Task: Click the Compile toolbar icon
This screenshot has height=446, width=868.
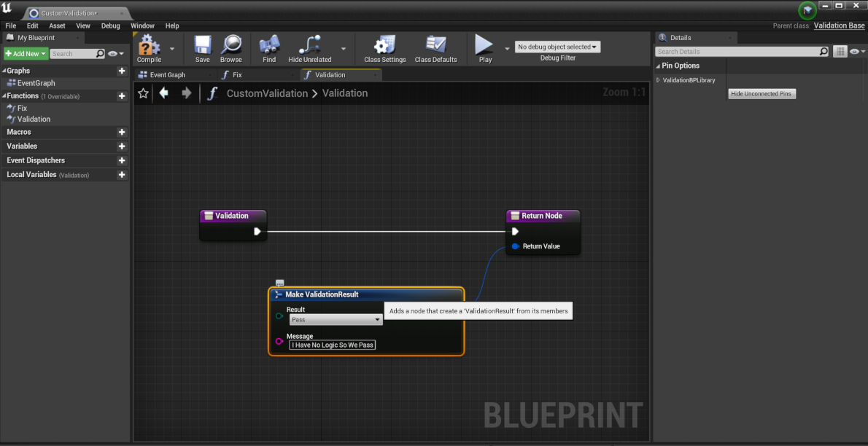Action: (149, 47)
